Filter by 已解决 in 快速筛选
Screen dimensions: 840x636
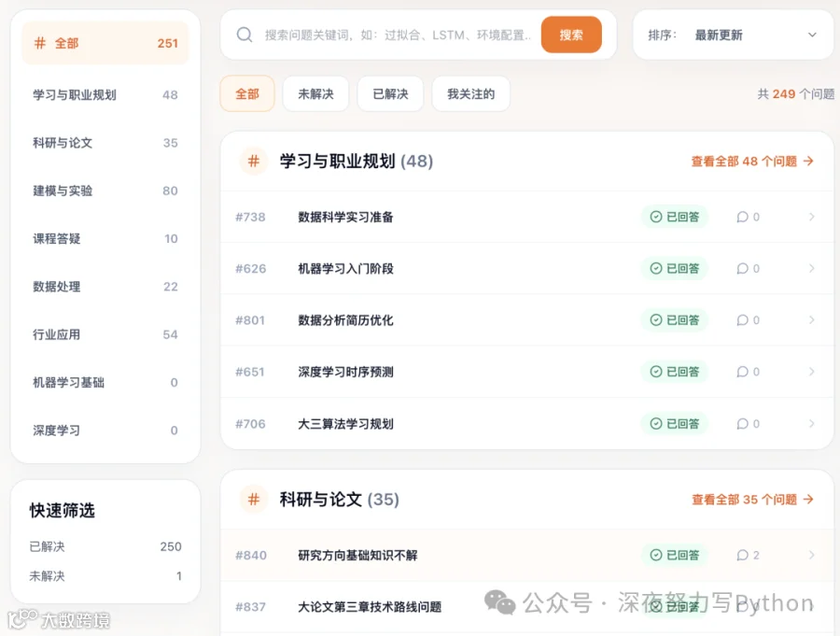[x=105, y=546]
